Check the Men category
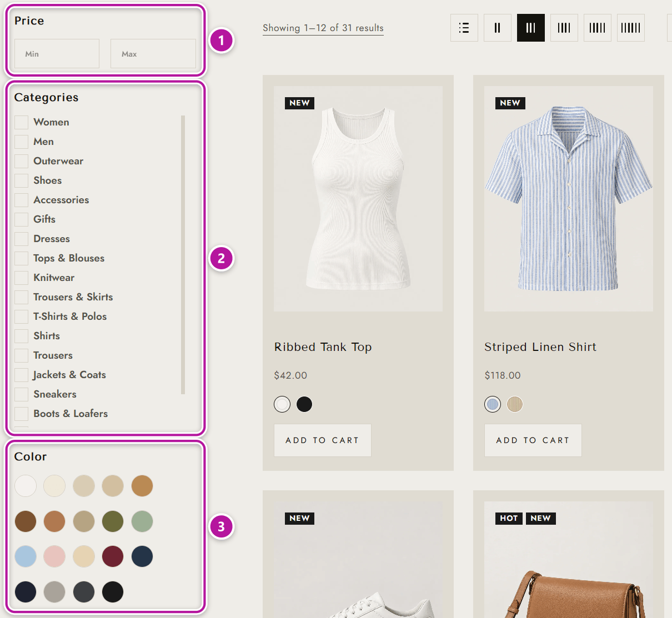This screenshot has height=618, width=672. coord(21,142)
